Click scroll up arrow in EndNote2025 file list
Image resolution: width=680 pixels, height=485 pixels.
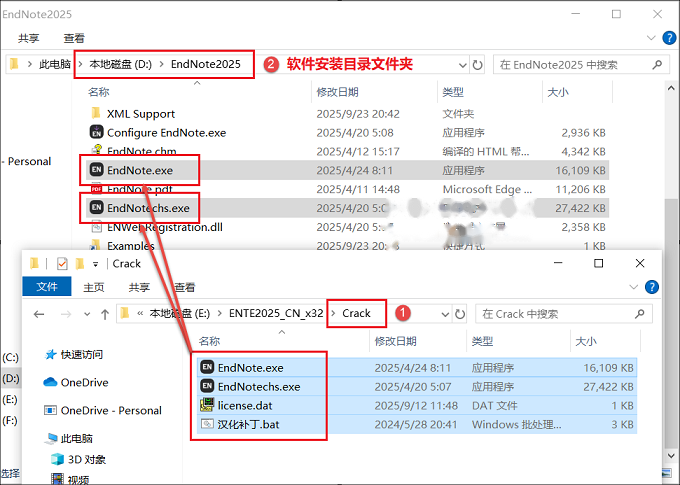pyautogui.click(x=671, y=88)
